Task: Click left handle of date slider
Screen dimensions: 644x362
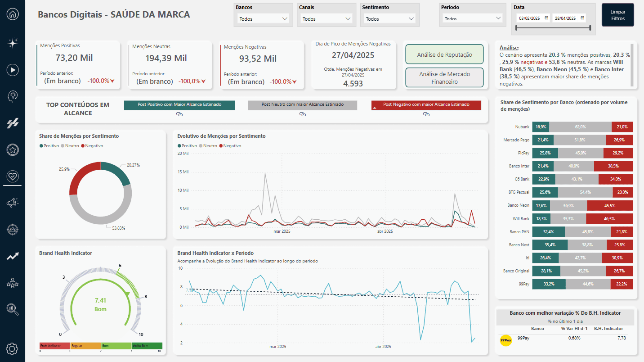Action: coord(516,28)
